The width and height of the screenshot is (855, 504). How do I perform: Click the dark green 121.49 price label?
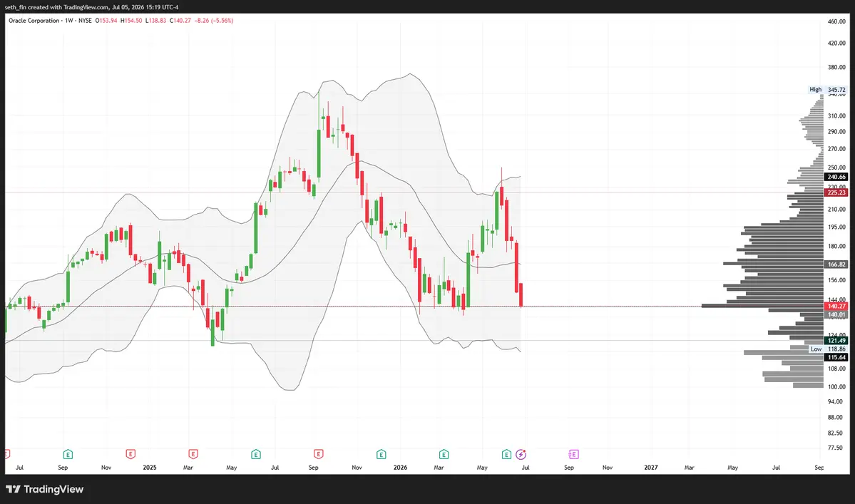point(836,341)
